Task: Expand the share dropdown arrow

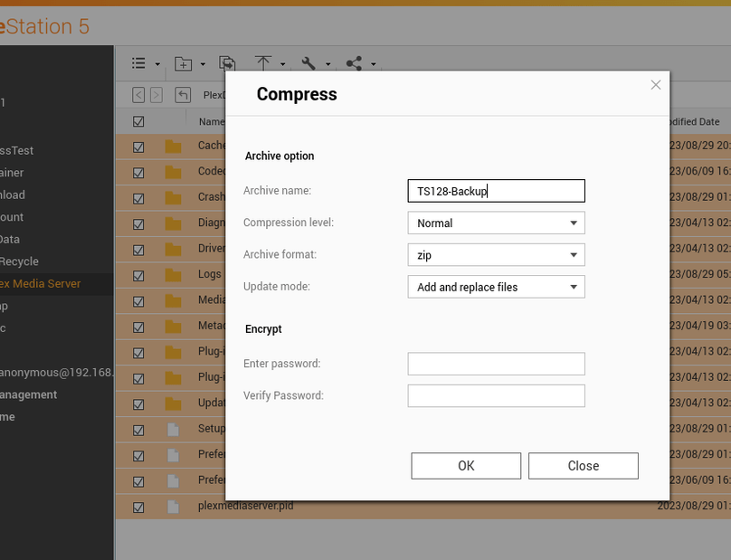Action: coord(374,64)
